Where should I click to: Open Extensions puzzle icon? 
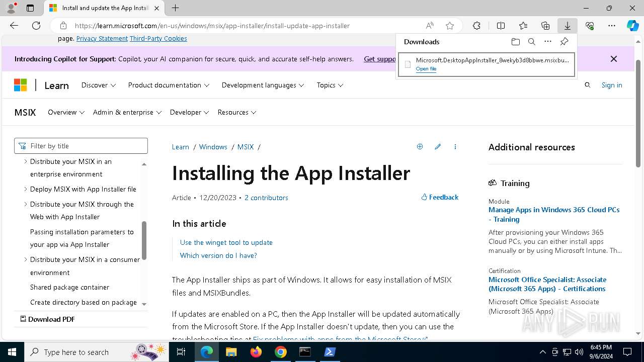(476, 26)
